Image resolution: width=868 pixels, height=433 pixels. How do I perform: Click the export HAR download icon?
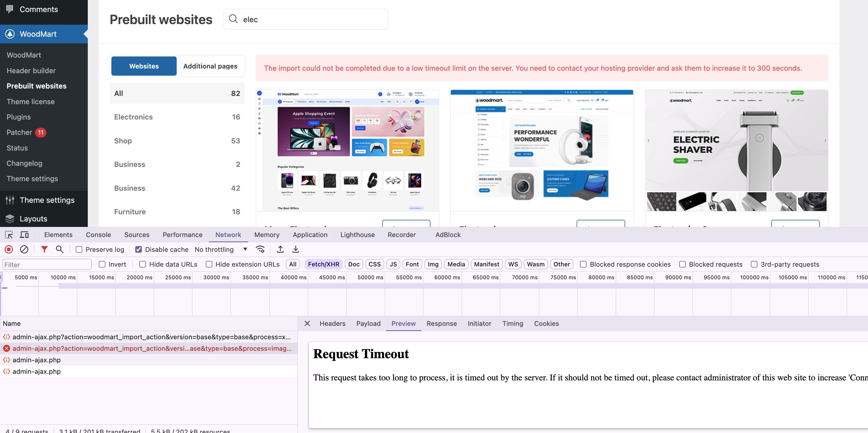tap(295, 249)
